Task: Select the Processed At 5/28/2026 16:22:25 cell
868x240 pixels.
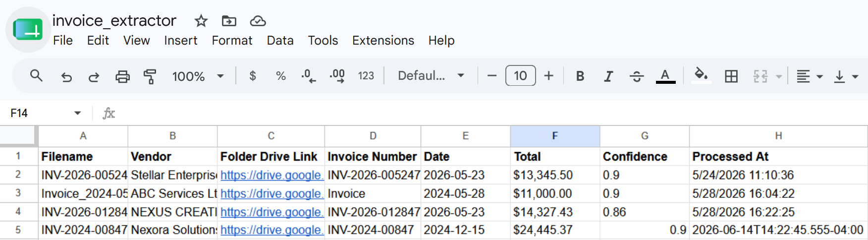Action: (x=778, y=212)
